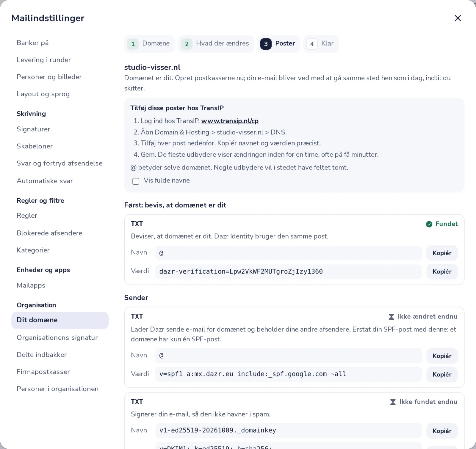Open the Skabeloner page
Screen dimensions: 476x449
pyautogui.click(x=60, y=146)
